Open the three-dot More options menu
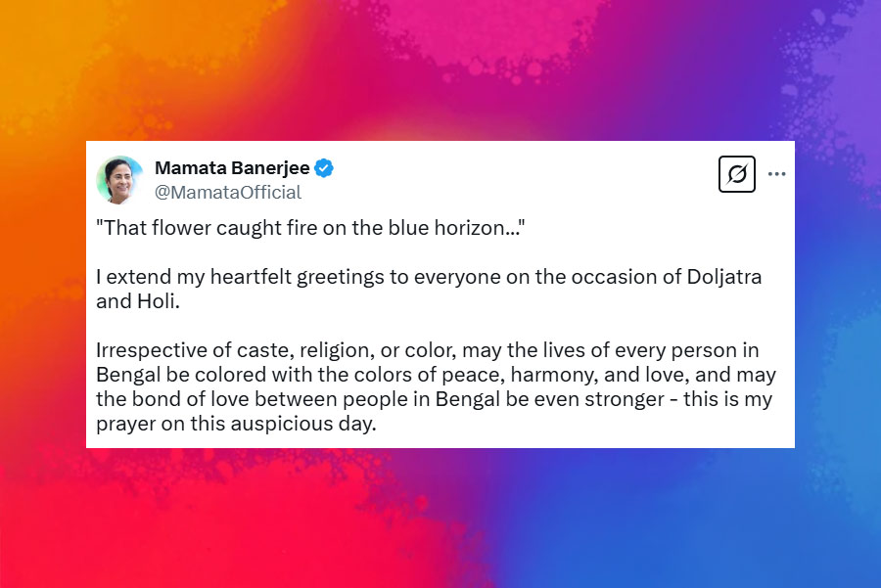 pyautogui.click(x=777, y=174)
